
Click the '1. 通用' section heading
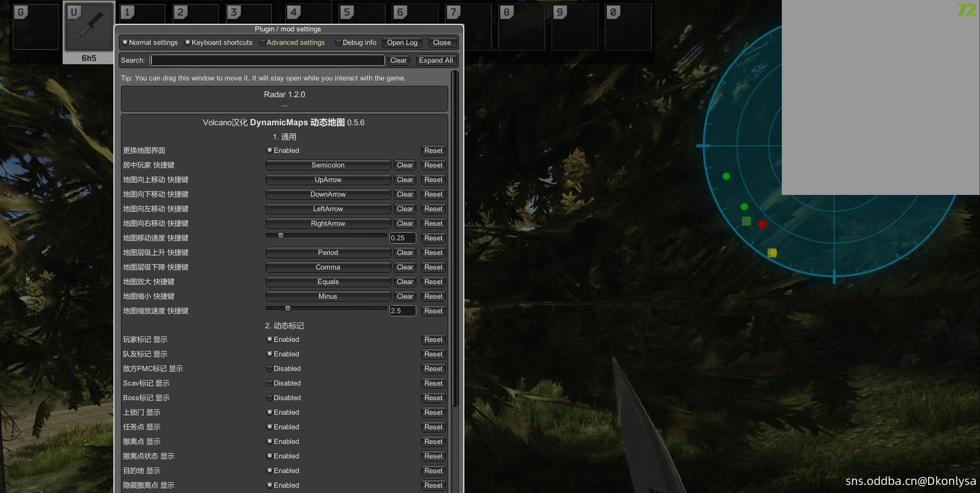pyautogui.click(x=285, y=137)
